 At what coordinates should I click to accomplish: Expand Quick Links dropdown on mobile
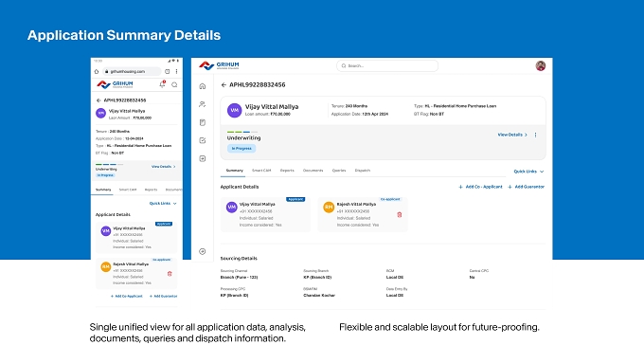click(x=163, y=204)
